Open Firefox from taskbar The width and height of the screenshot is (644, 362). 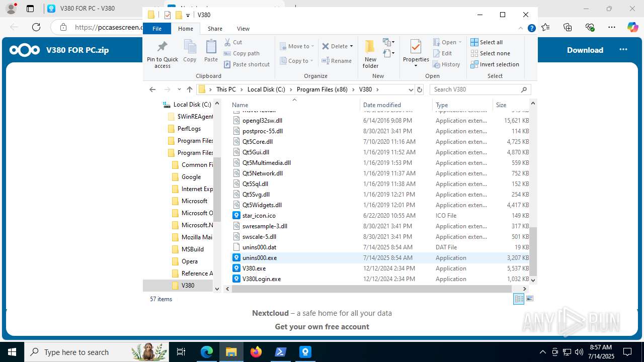coord(256,352)
